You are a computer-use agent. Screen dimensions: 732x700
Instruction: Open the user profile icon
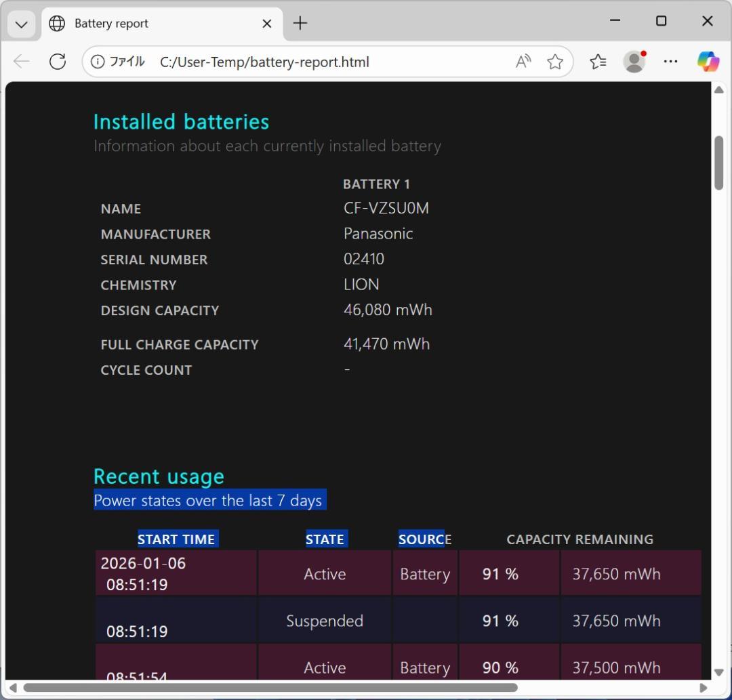click(634, 62)
